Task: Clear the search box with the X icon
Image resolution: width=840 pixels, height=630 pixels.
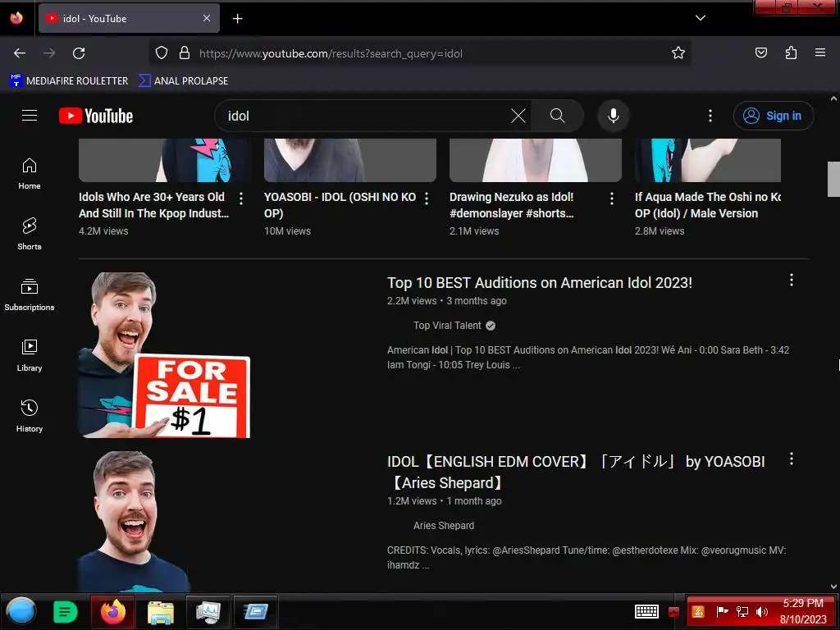Action: click(x=518, y=116)
